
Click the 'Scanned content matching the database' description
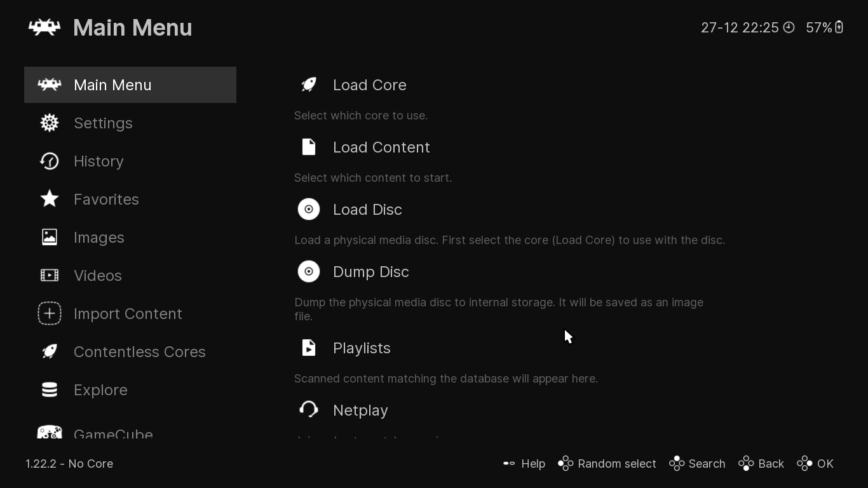pos(446,379)
